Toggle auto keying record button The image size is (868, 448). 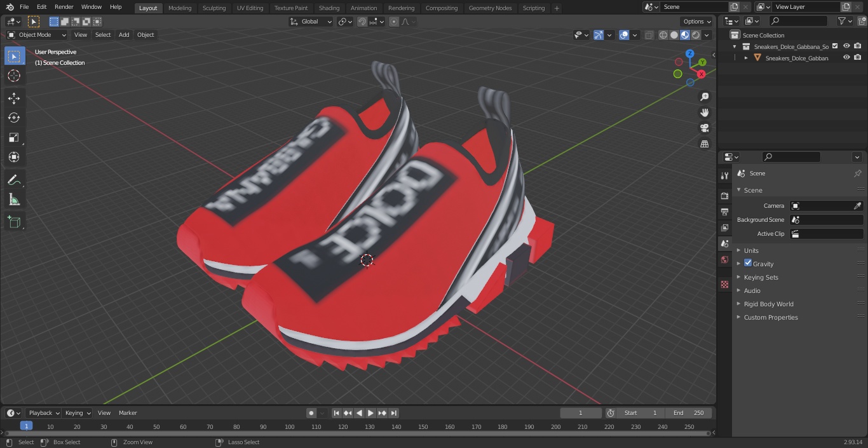click(x=311, y=413)
